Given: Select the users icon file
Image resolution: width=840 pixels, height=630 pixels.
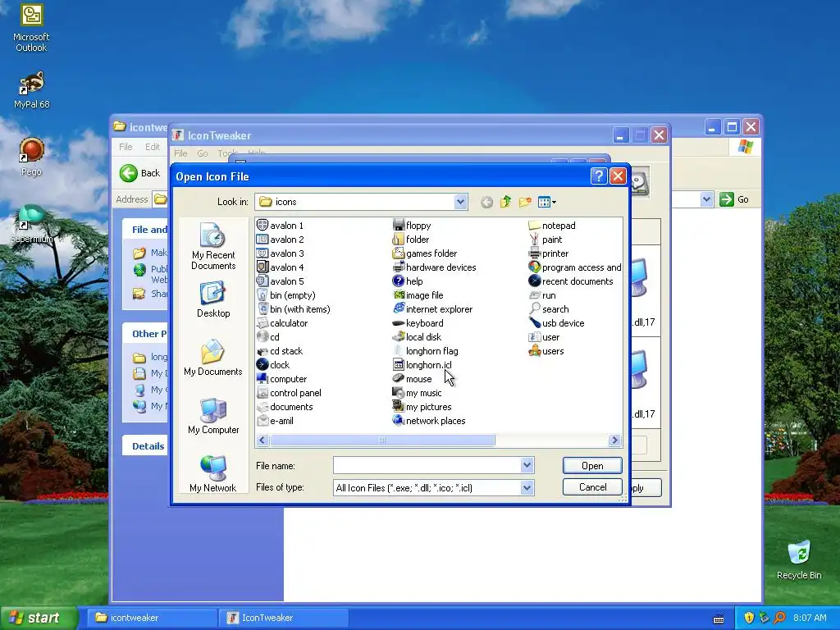Looking at the screenshot, I should coord(546,351).
